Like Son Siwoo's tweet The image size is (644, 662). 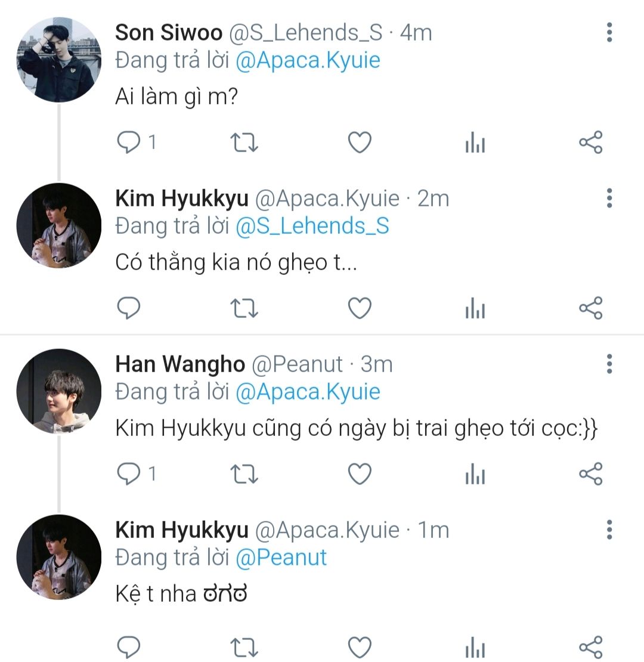pos(360,143)
